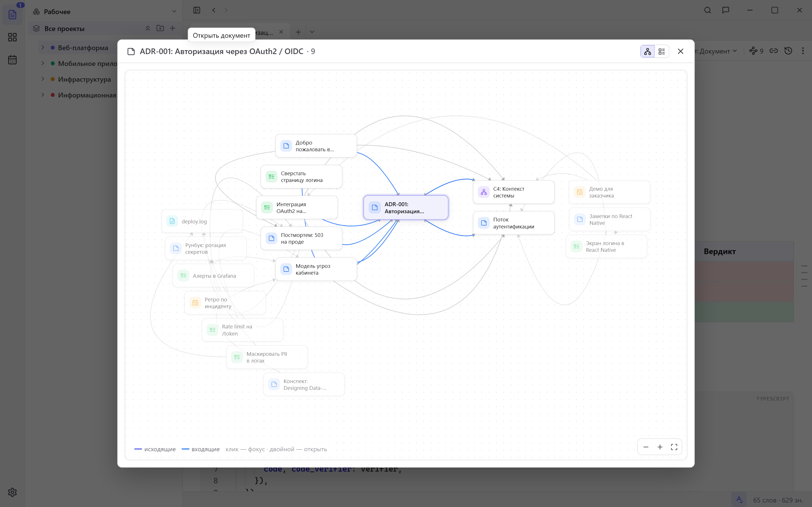Add a new tab with plus
The width and height of the screenshot is (812, 507).
(298, 32)
